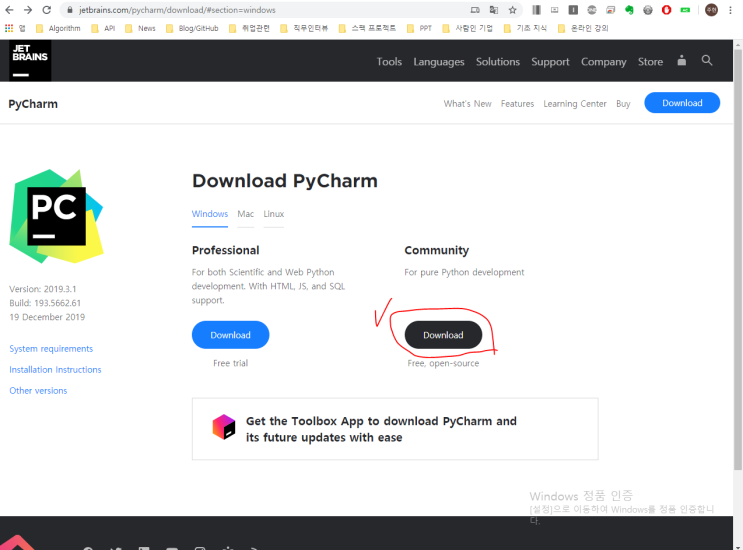Click the 'Version: 2019.3.1' text
The height and width of the screenshot is (550, 743).
(x=43, y=289)
